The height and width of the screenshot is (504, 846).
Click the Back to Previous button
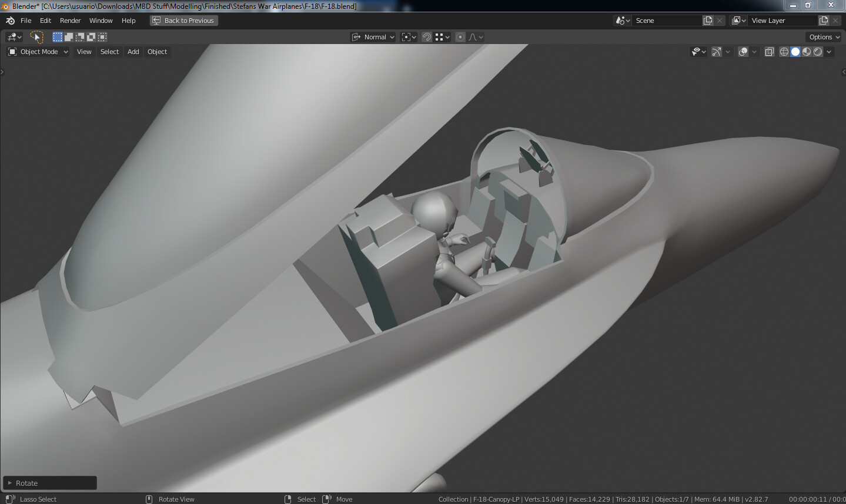coord(183,21)
